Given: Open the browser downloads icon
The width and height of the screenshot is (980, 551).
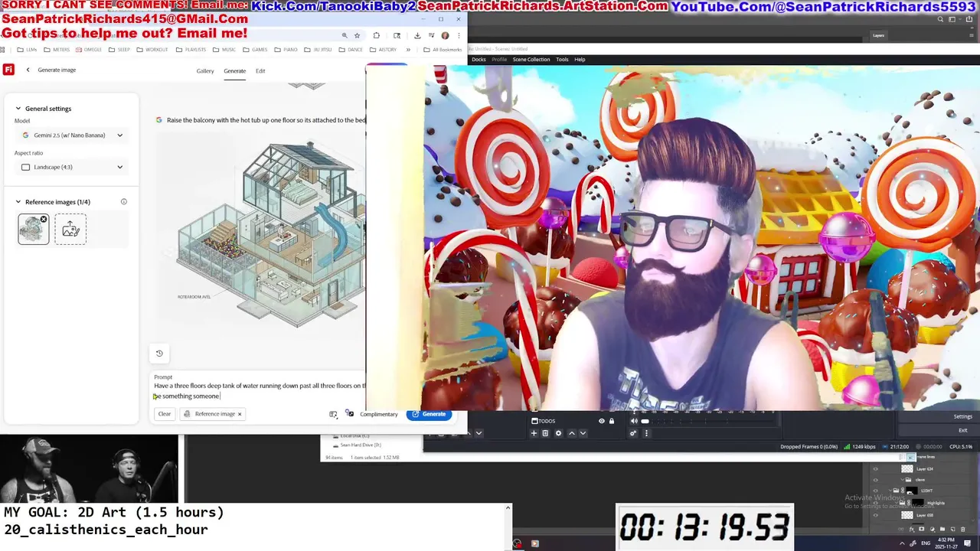Looking at the screenshot, I should tap(416, 35).
